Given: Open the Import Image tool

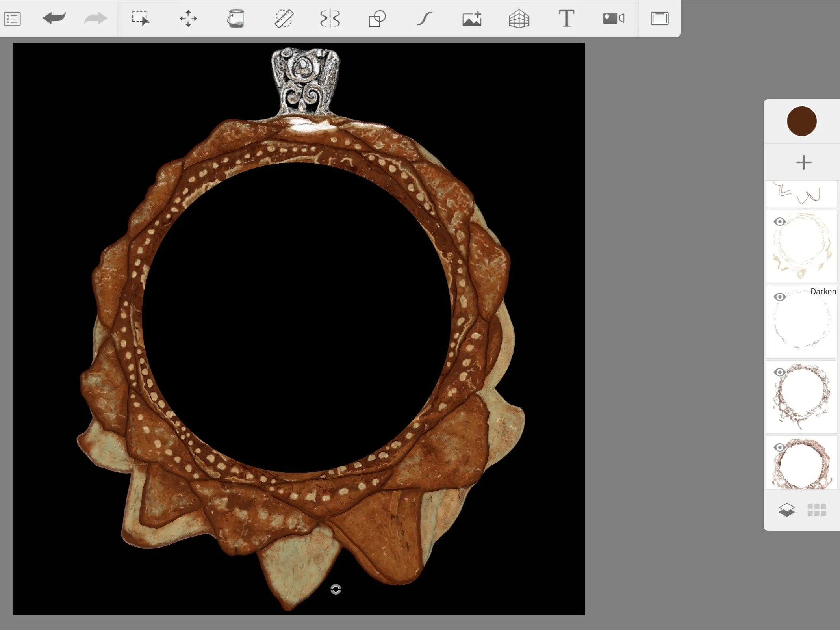Looking at the screenshot, I should pos(472,19).
